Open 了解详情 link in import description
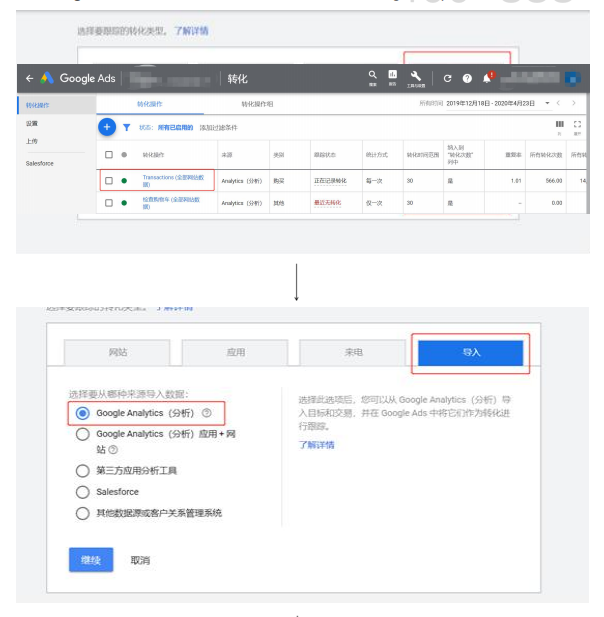Image resolution: width=604 pixels, height=617 pixels. click(x=316, y=445)
